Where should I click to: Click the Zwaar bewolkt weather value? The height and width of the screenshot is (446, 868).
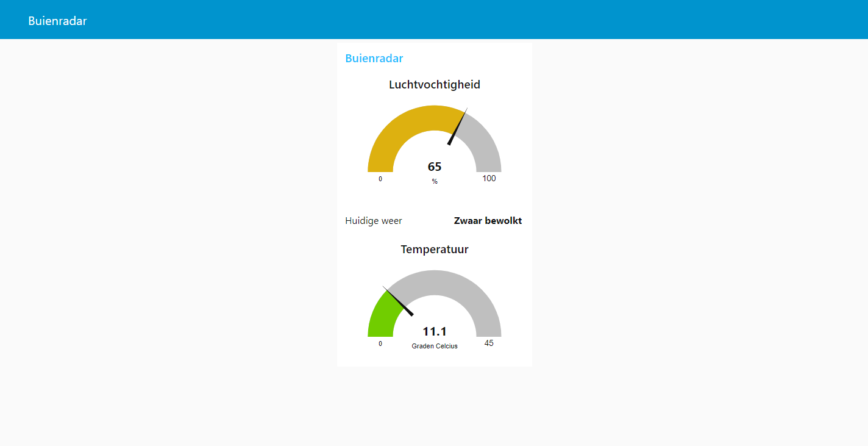[488, 221]
